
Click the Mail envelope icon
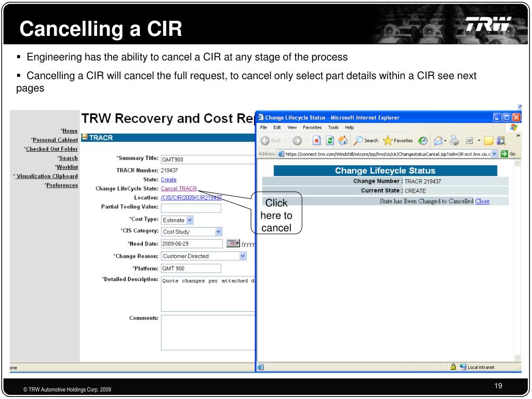(x=438, y=140)
